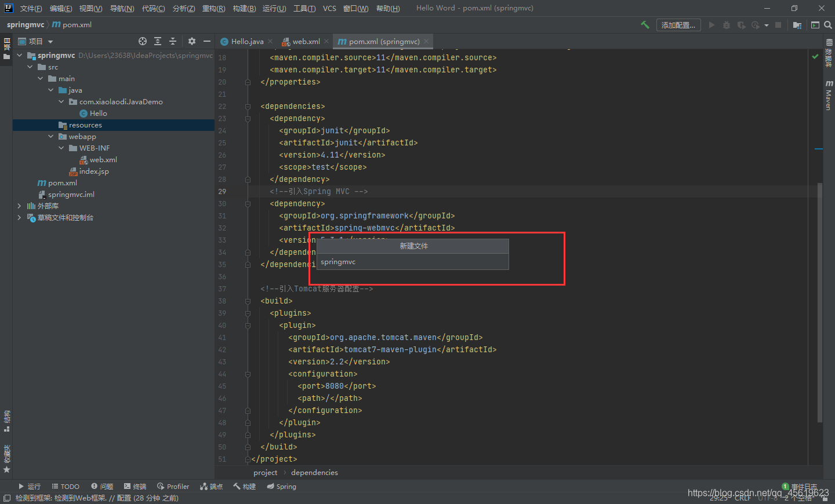This screenshot has width=835, height=504.
Task: Collapse the java folder node
Action: (50, 90)
